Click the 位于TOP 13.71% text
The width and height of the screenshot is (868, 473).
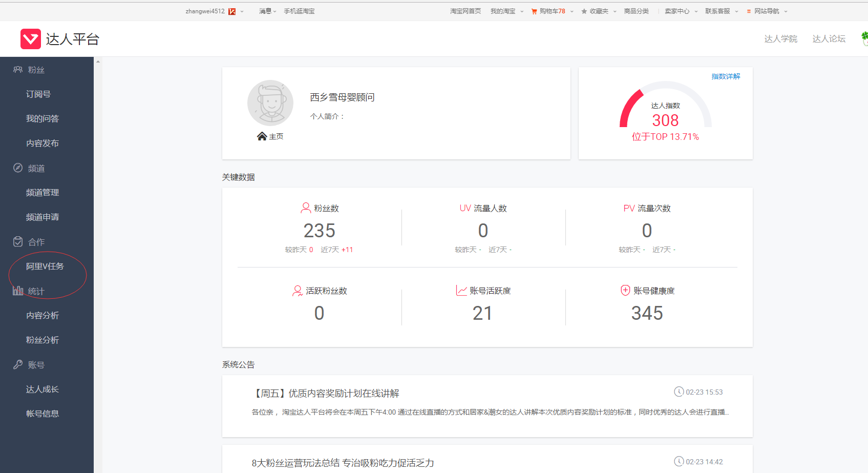coord(665,137)
